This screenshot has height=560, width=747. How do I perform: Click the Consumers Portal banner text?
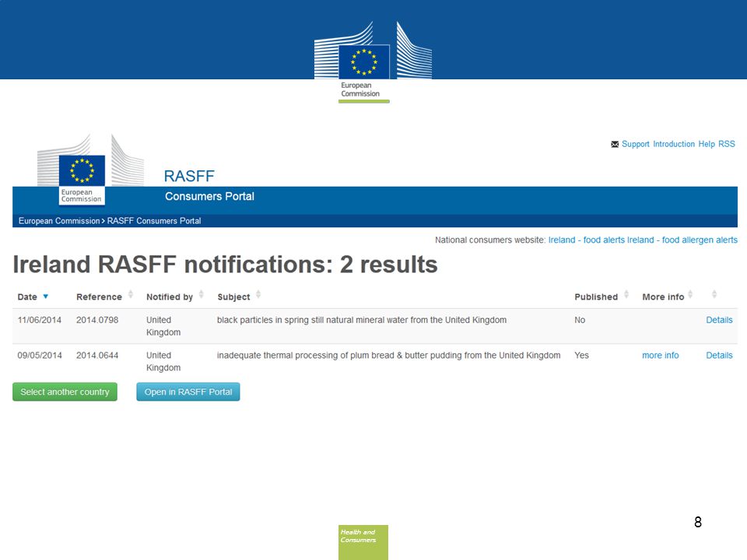pyautogui.click(x=209, y=196)
